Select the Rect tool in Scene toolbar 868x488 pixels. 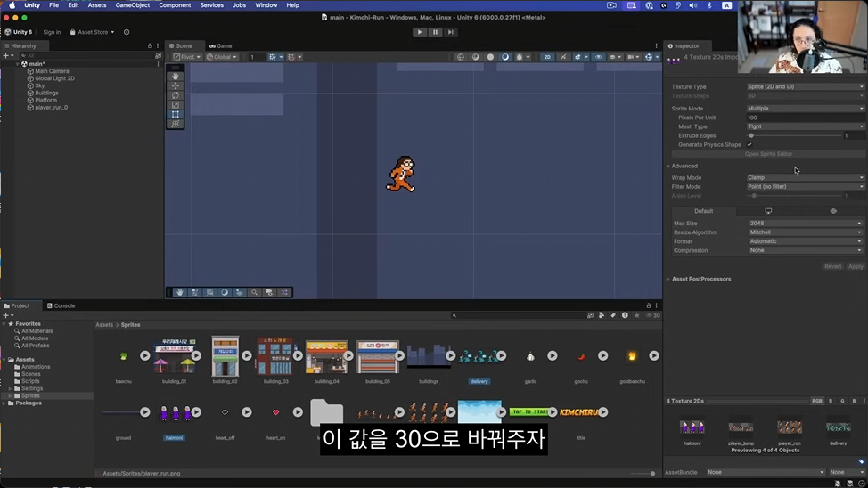point(176,114)
